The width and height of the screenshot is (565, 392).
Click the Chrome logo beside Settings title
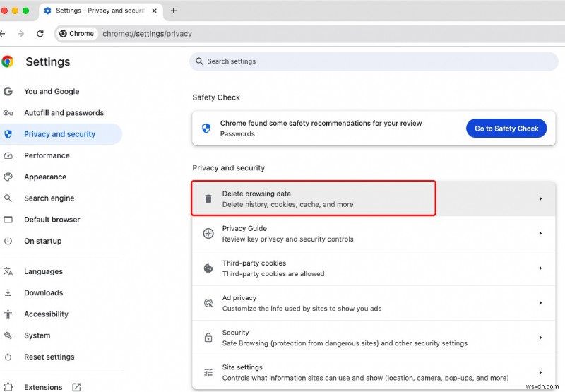point(7,61)
